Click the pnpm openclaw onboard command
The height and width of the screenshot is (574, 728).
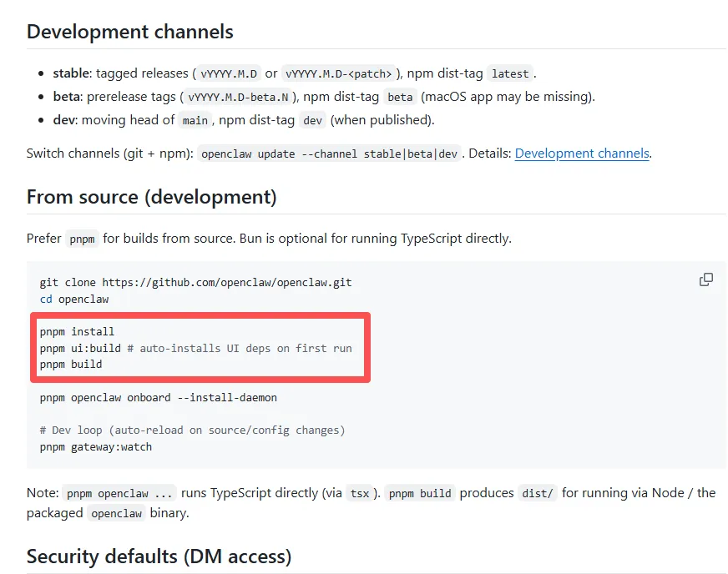point(158,397)
